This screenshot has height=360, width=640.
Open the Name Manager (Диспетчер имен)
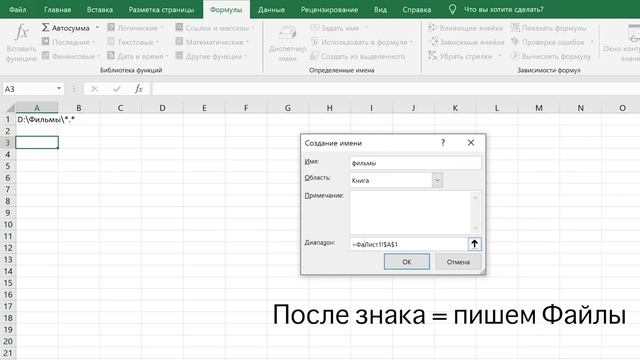(x=287, y=43)
